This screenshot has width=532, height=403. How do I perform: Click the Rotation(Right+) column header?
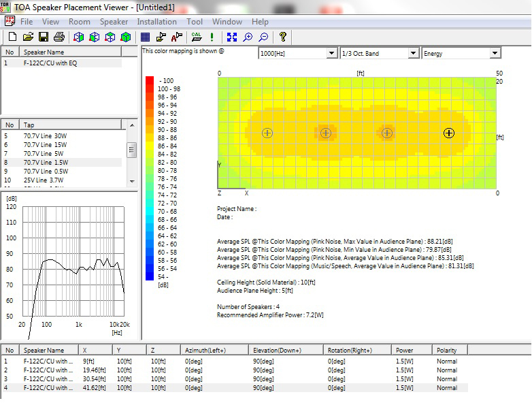coord(357,351)
